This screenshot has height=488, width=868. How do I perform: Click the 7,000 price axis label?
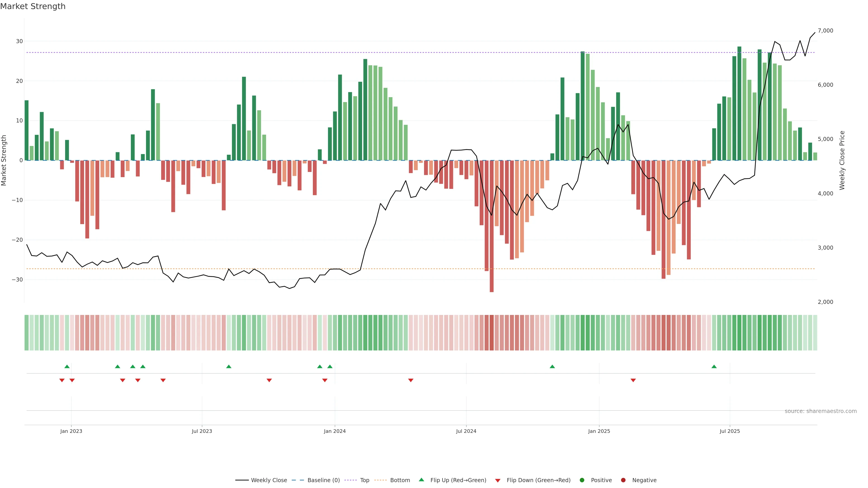click(x=825, y=31)
